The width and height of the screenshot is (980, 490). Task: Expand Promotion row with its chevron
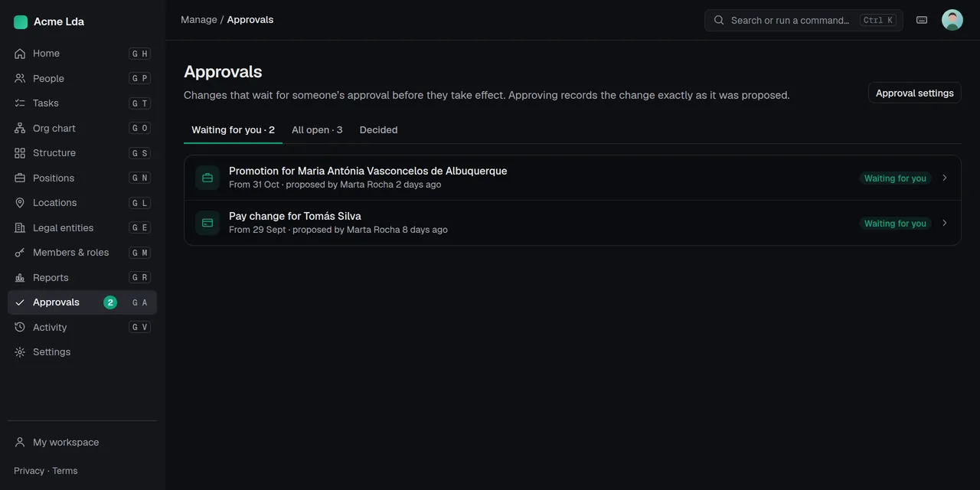945,178
